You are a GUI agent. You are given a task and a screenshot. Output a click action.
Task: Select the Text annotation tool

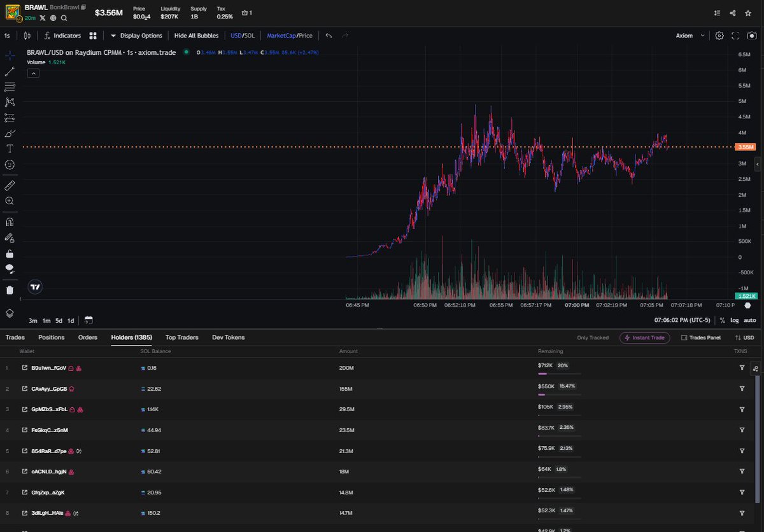(10, 148)
